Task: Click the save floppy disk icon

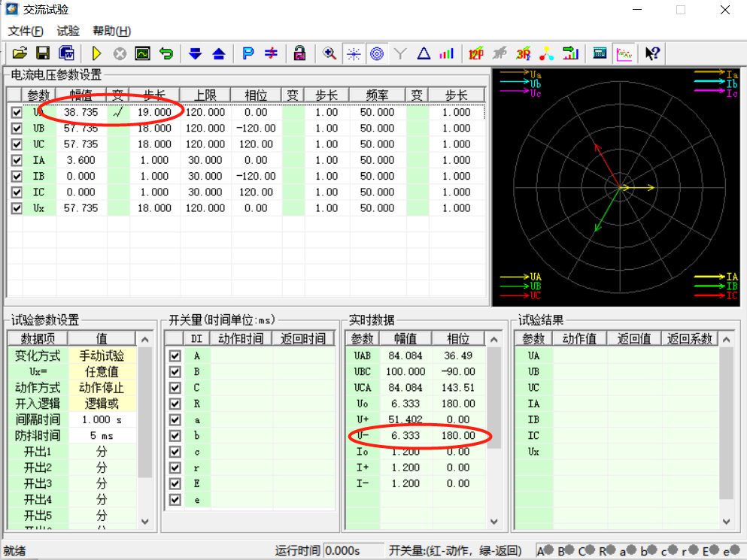Action: [x=43, y=53]
